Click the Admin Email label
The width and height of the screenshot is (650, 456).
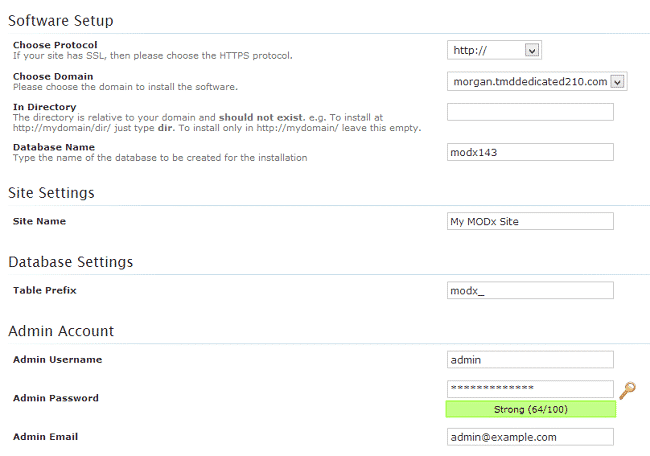pos(45,437)
